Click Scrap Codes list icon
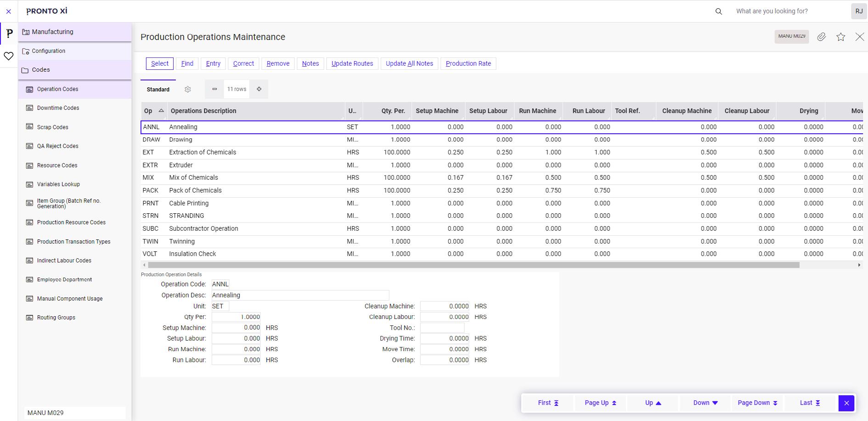 (29, 127)
